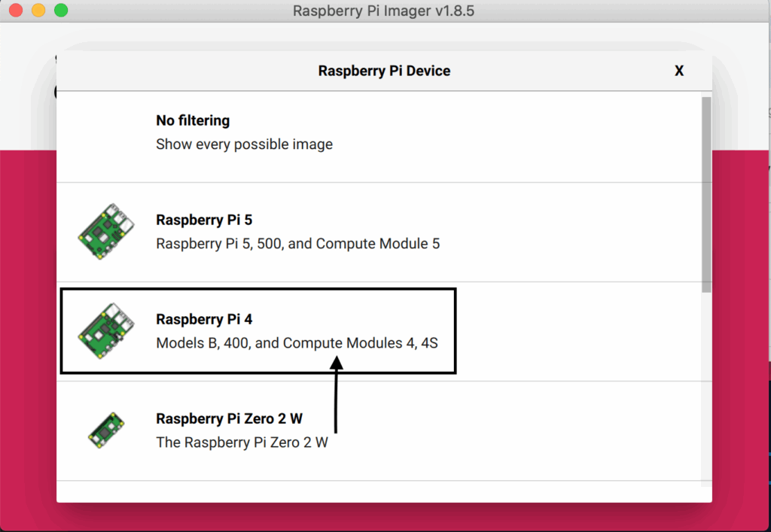
Task: Click 'Show every possible image' description
Action: [x=245, y=144]
